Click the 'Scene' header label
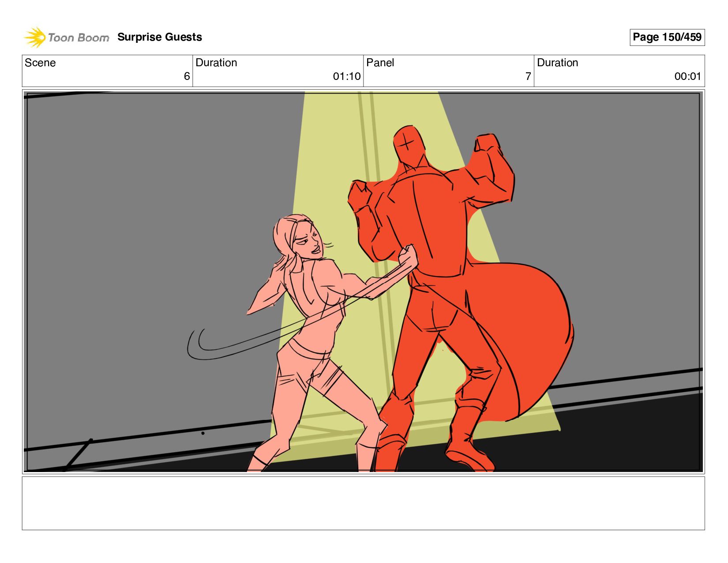 coord(40,63)
